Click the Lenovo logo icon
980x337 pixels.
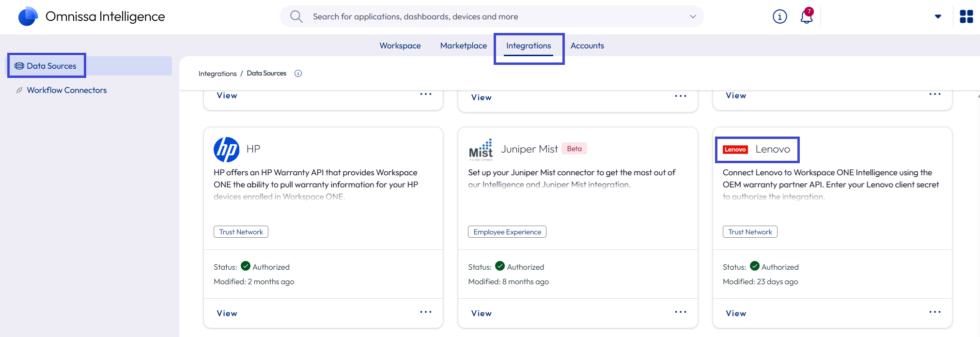[x=735, y=150]
